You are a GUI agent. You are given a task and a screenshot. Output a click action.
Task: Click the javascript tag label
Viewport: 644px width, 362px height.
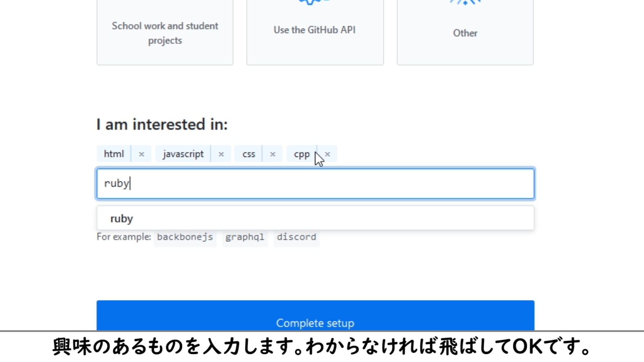(183, 154)
